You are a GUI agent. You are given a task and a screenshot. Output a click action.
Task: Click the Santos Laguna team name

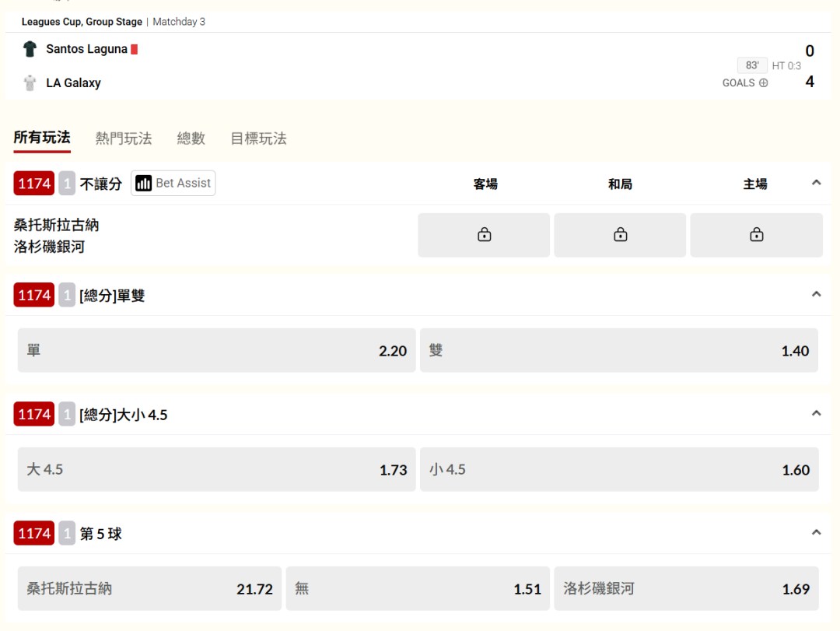pyautogui.click(x=87, y=49)
